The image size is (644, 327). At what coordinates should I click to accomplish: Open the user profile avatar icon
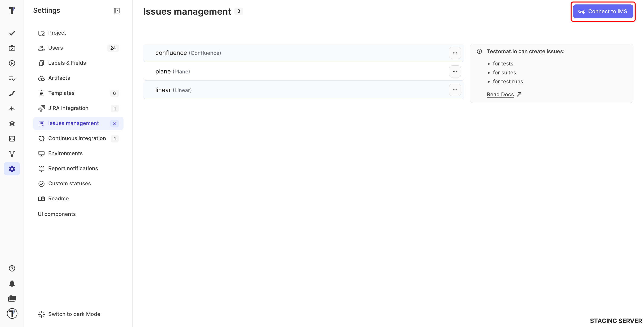pyautogui.click(x=12, y=314)
